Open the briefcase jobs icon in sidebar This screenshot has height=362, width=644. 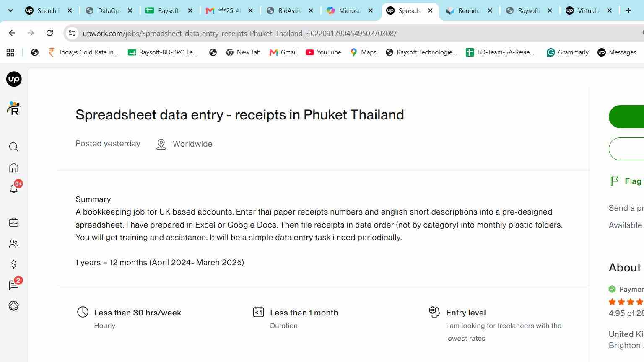[14, 222]
